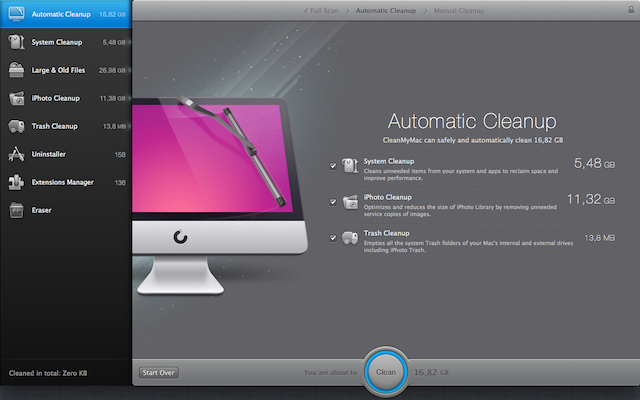The width and height of the screenshot is (640, 400).
Task: Open the Full Scan step in breadcrumb
Action: [x=321, y=11]
